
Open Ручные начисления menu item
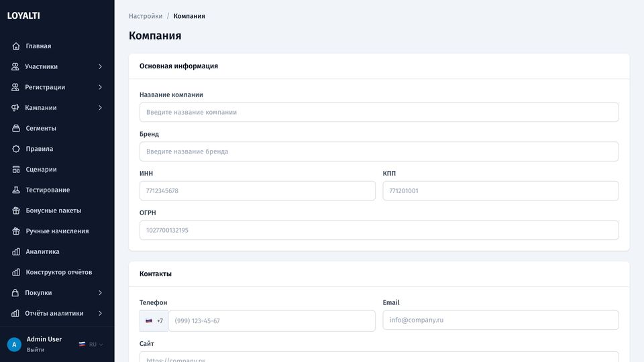(x=57, y=231)
